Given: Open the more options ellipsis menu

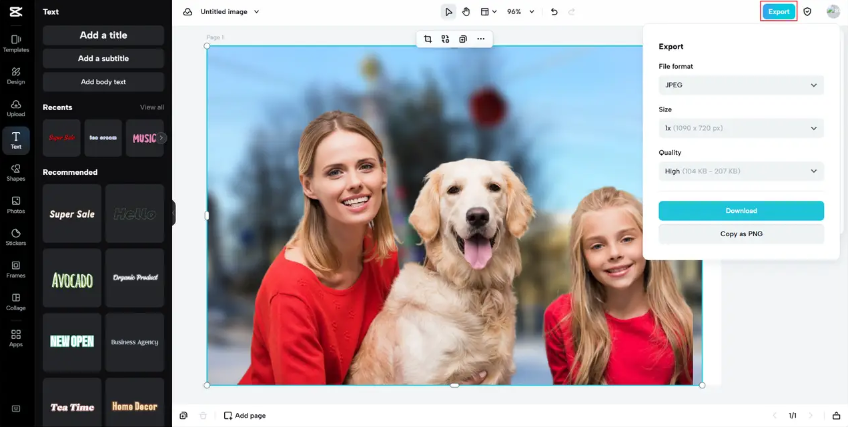Looking at the screenshot, I should point(481,39).
